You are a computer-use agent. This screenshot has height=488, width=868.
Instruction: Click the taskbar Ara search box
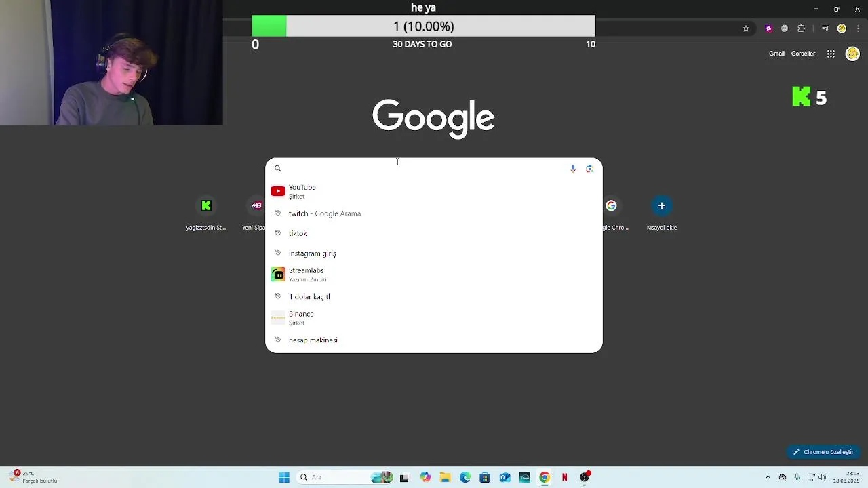[x=346, y=477]
